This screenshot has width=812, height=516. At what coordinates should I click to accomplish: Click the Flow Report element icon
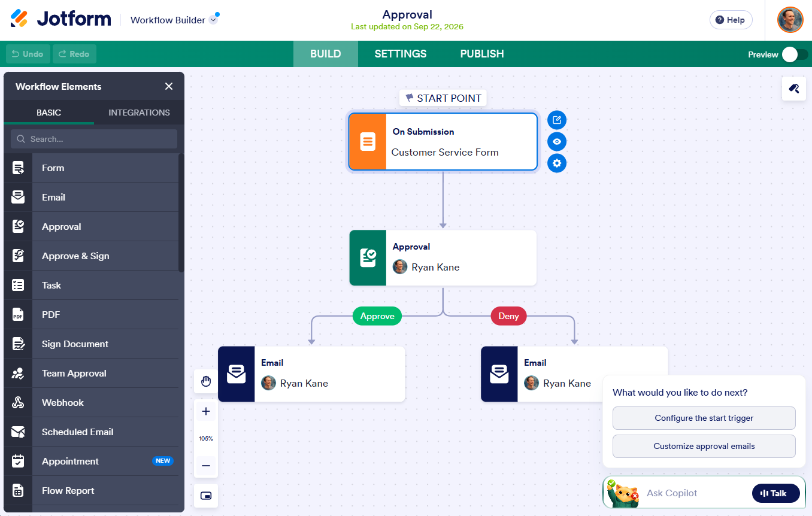(x=18, y=491)
